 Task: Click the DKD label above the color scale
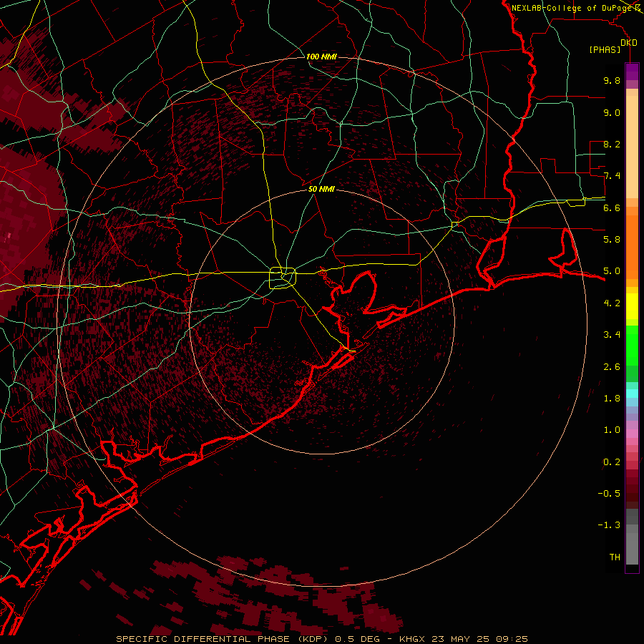click(x=629, y=43)
